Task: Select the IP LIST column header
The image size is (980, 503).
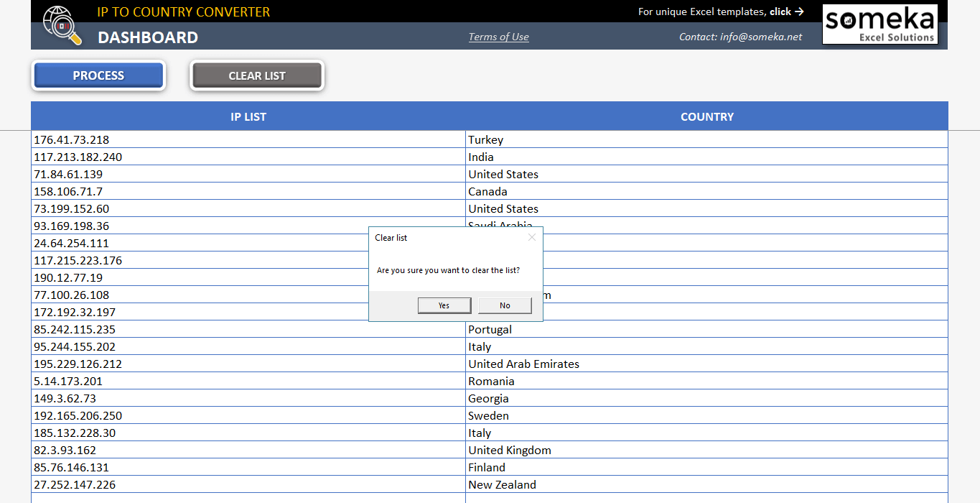Action: 248,116
